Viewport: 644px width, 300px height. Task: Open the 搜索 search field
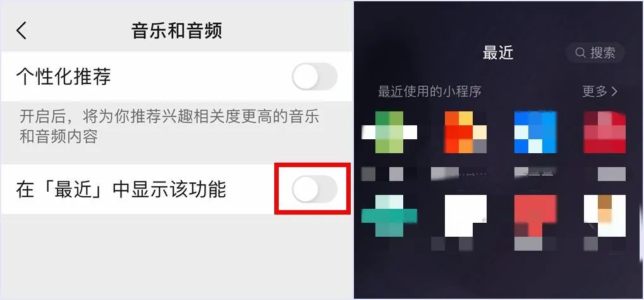595,53
